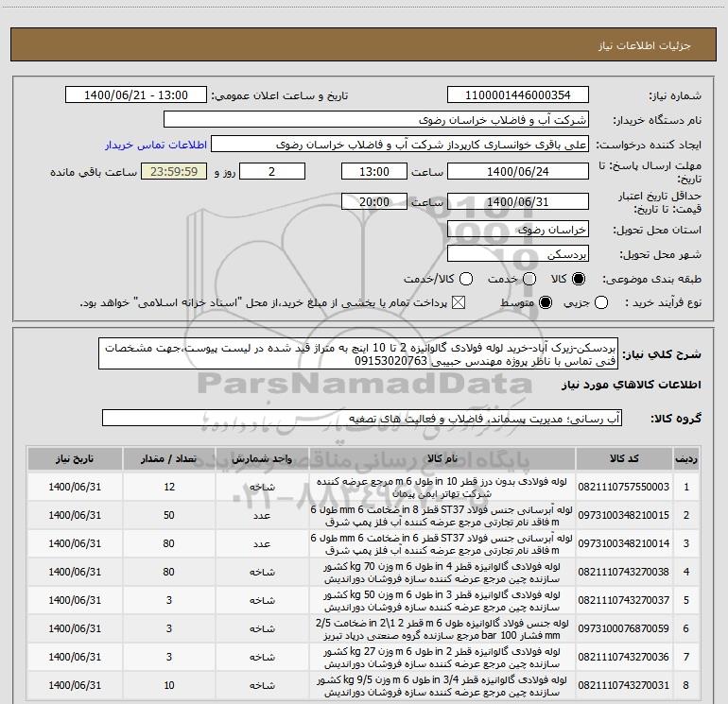Click the validity hour field 20:00
The height and width of the screenshot is (704, 728).
click(x=374, y=201)
